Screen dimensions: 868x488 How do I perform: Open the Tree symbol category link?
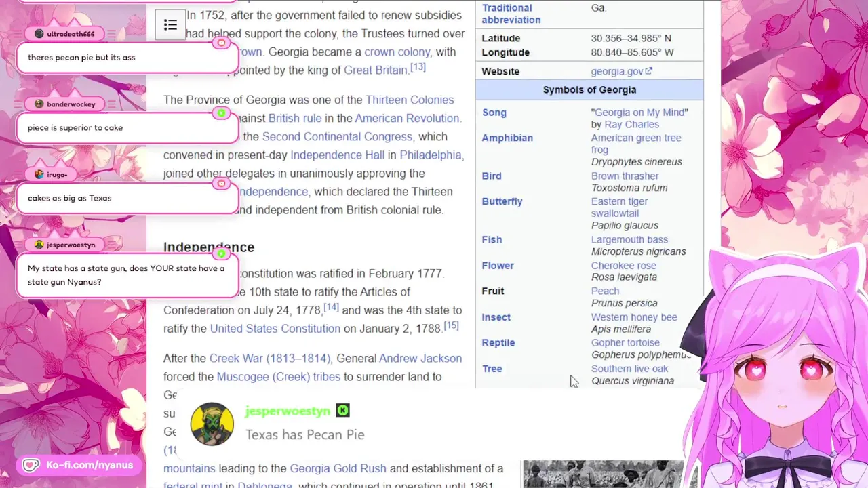[492, 369]
